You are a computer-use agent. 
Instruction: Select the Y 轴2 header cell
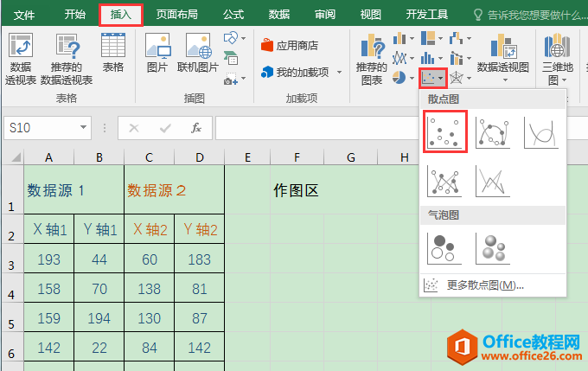(x=200, y=229)
